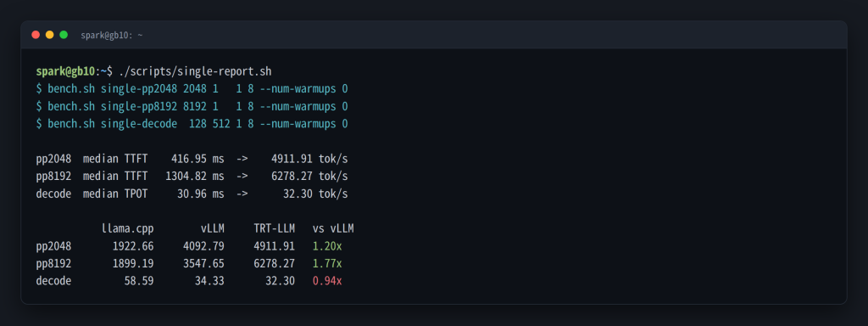Select the ./scripts/single-report.sh command

pyautogui.click(x=196, y=71)
